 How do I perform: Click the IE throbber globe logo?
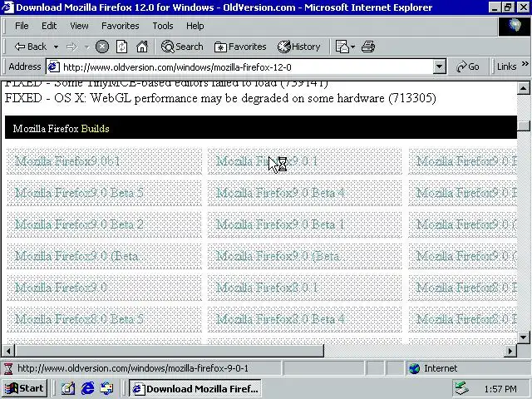coord(514,26)
